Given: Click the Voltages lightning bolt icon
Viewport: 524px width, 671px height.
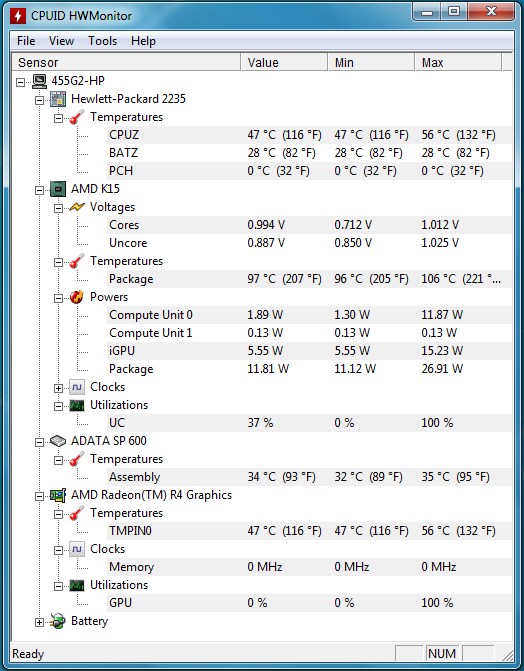Looking at the screenshot, I should 77,207.
